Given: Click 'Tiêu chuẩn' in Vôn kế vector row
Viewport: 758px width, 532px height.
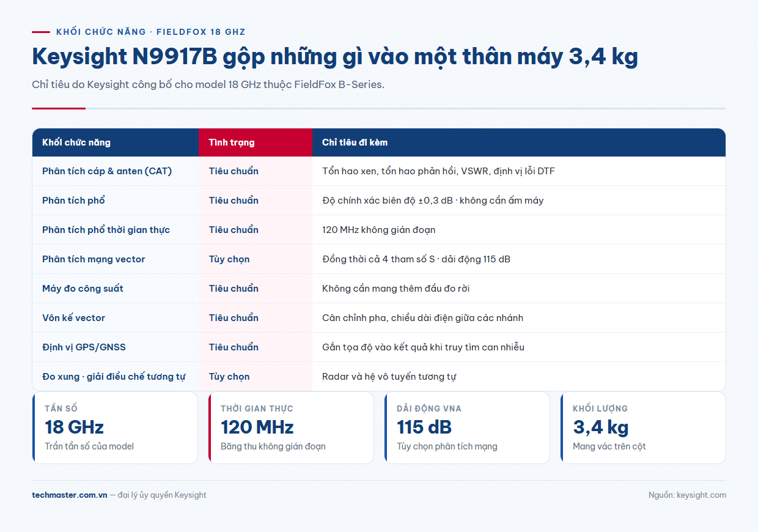Looking at the screenshot, I should 234,318.
